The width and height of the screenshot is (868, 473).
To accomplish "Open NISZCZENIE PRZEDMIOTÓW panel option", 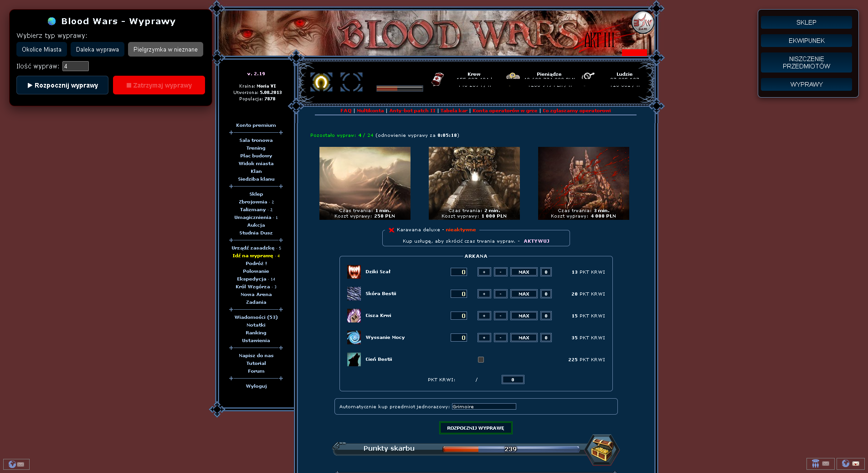I will coord(806,62).
